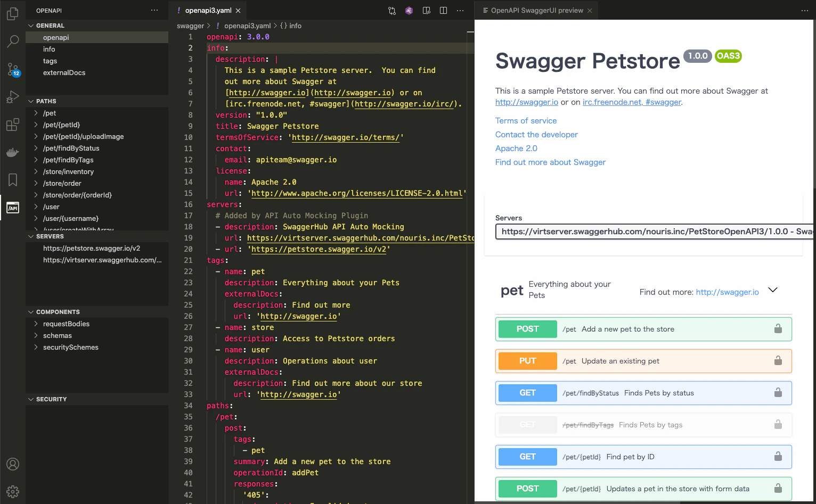Open the OpenAPI view in activity bar
Screen dimensions: 816x504
coord(13,208)
